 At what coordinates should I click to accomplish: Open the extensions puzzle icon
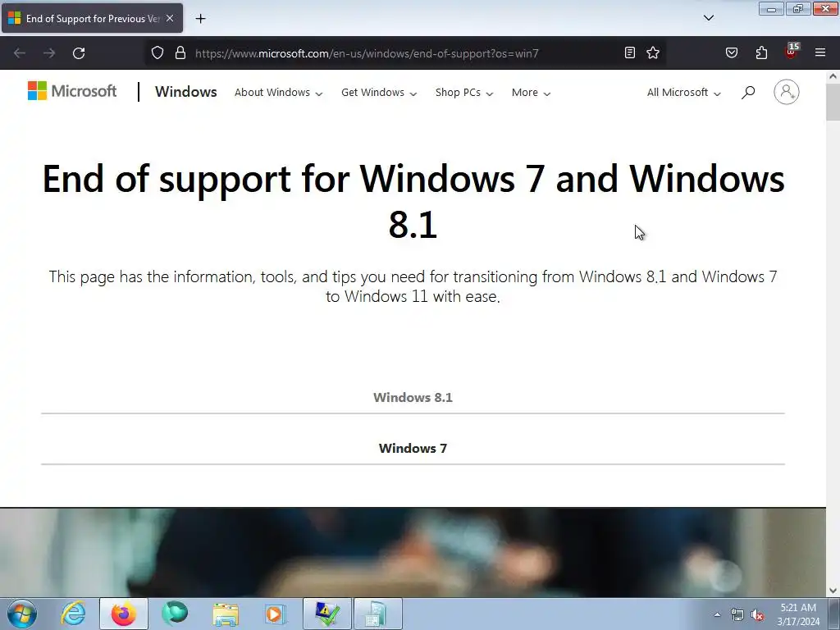coord(761,52)
